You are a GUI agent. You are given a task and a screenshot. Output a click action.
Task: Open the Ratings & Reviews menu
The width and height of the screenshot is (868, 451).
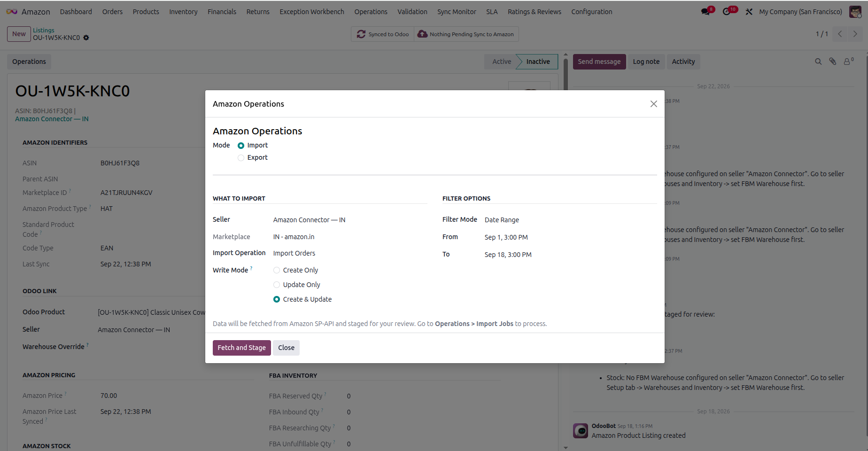point(534,12)
